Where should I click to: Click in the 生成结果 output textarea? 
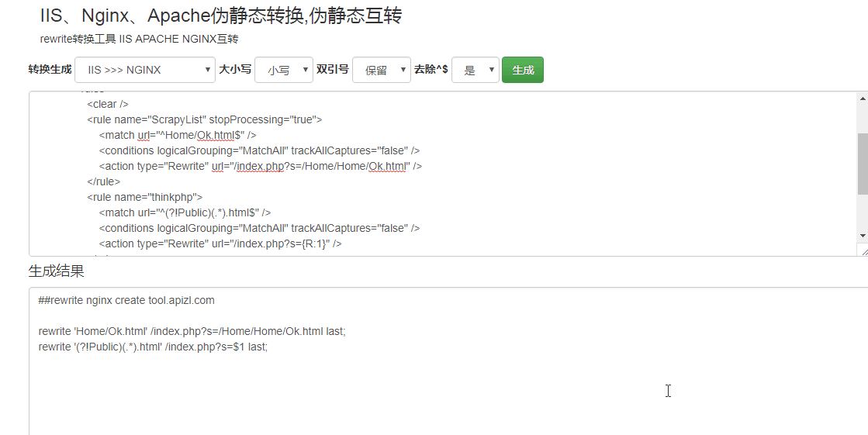point(448,361)
